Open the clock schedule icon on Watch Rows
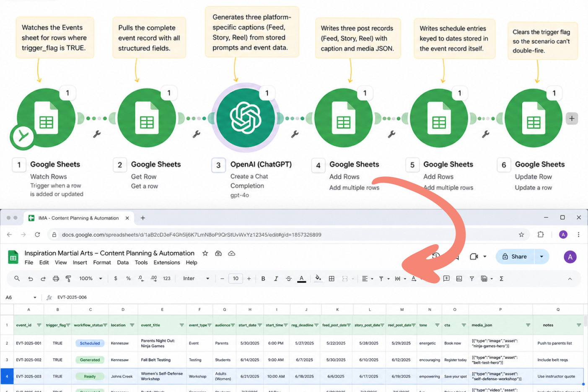Viewport: 588px width, 392px height. pos(23,137)
